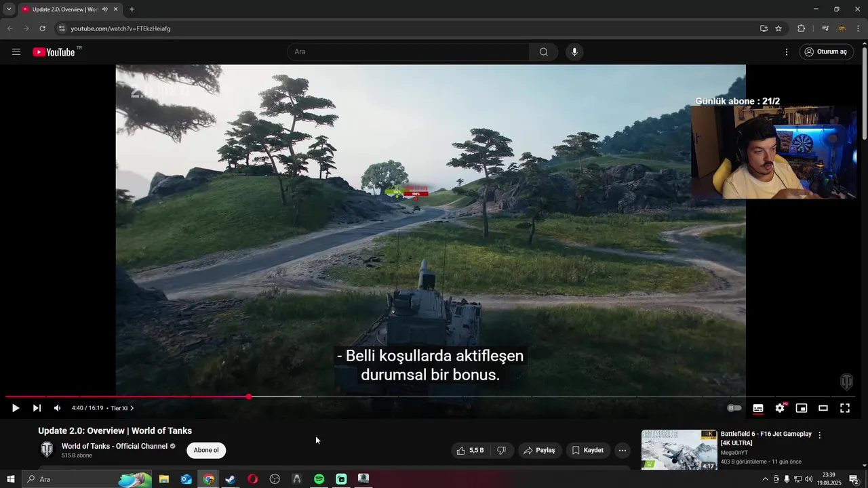Close the Update 2.0 browser tab
868x488 pixels.
115,9
